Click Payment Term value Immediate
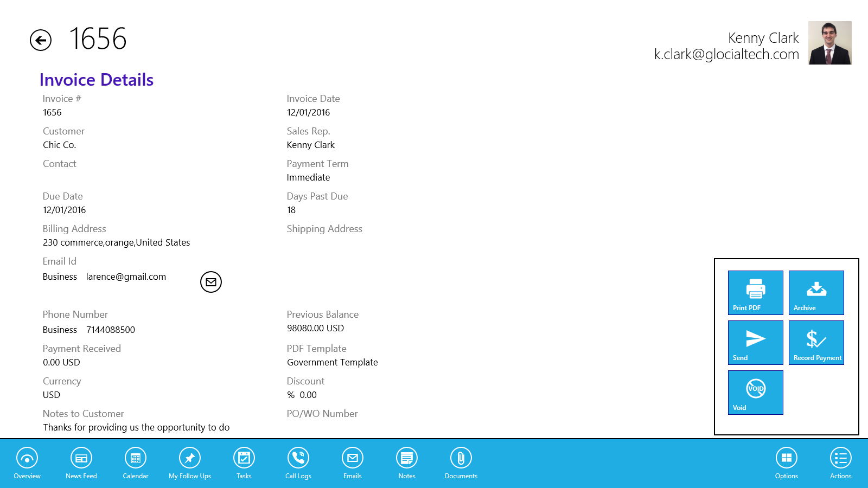This screenshot has height=488, width=868. (309, 177)
